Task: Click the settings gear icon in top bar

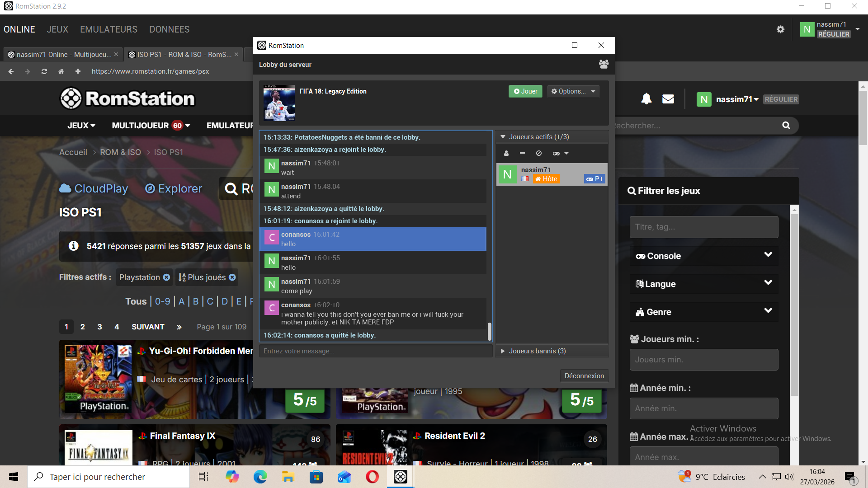Action: pos(780,29)
